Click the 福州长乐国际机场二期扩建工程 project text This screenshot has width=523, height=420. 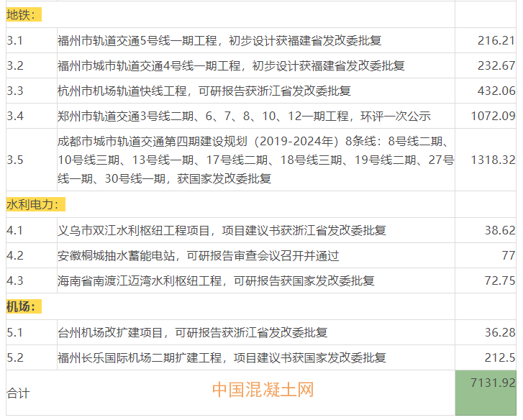point(222,357)
